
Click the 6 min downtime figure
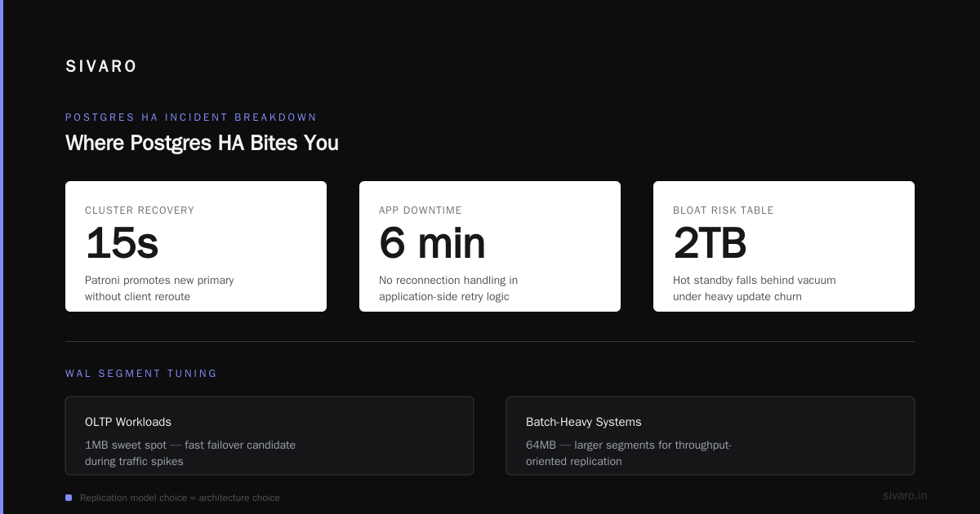(x=432, y=243)
